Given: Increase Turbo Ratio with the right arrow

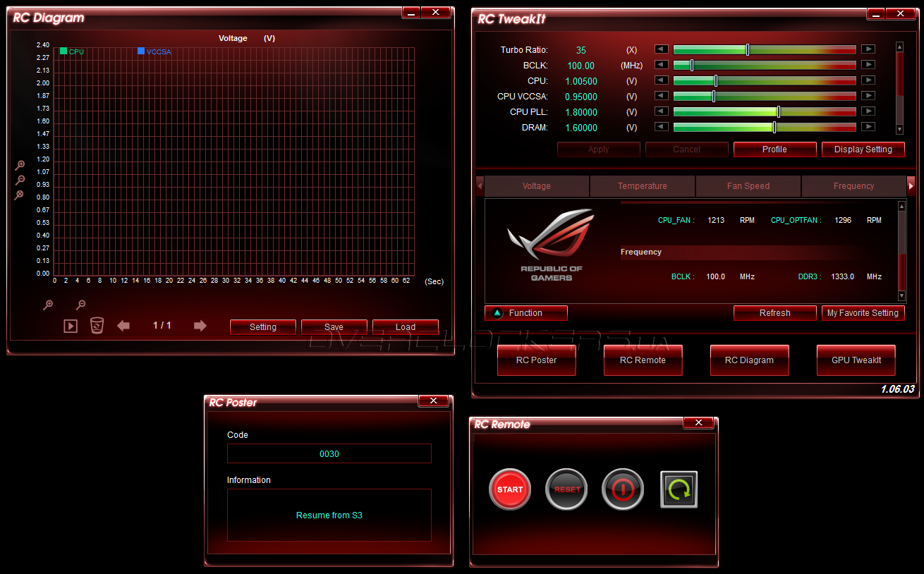Looking at the screenshot, I should click(x=868, y=49).
